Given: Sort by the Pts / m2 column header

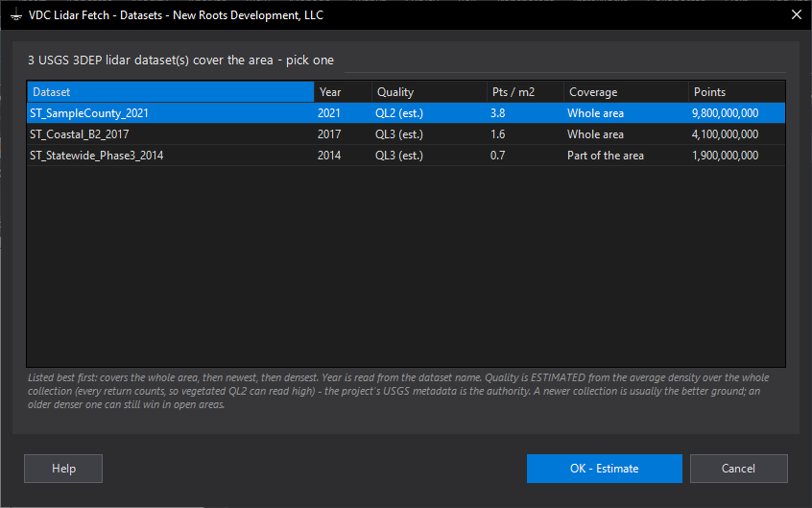Looking at the screenshot, I should (525, 92).
